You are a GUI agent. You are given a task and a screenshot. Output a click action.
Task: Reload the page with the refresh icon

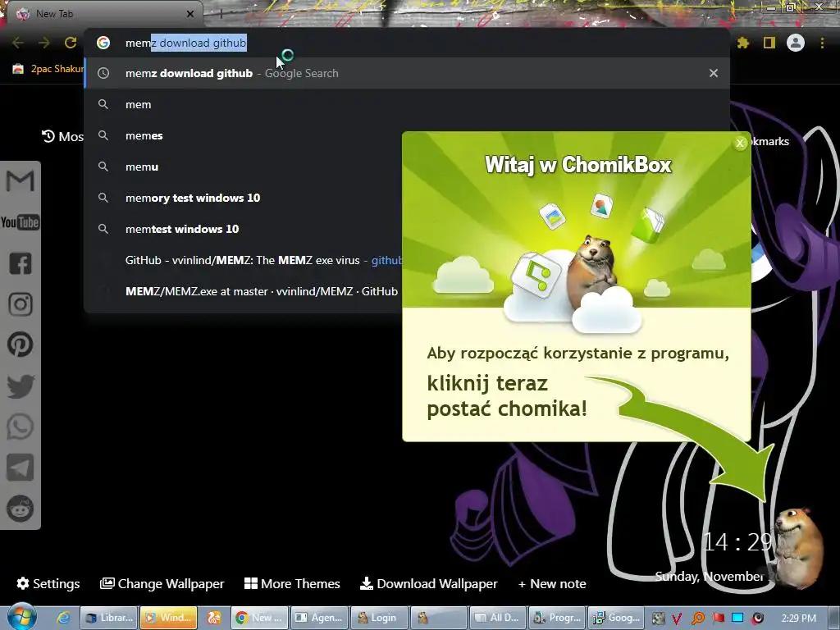(x=71, y=43)
